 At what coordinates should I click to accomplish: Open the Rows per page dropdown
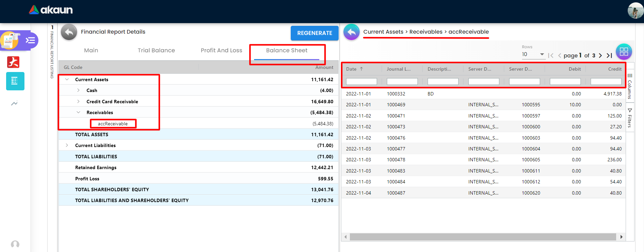click(533, 54)
